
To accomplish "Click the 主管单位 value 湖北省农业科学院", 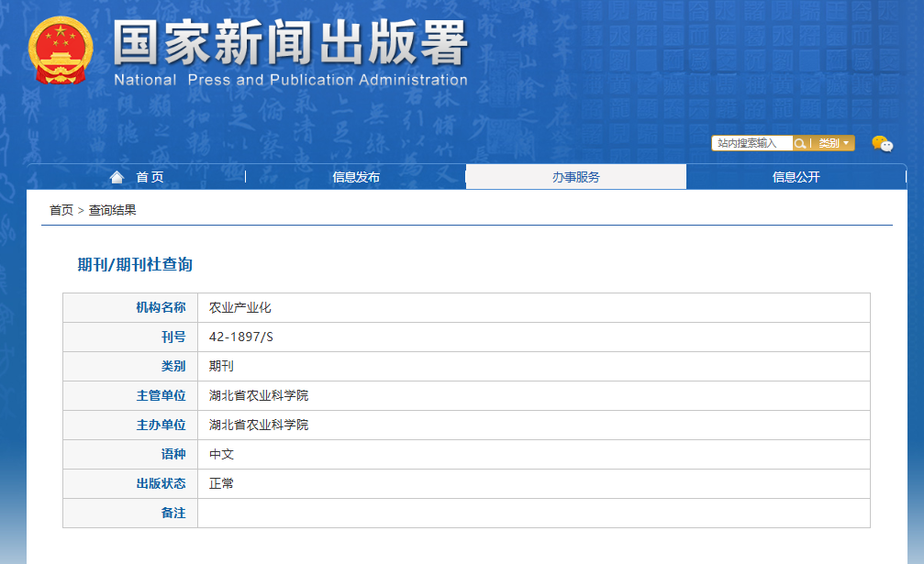I will tap(259, 395).
